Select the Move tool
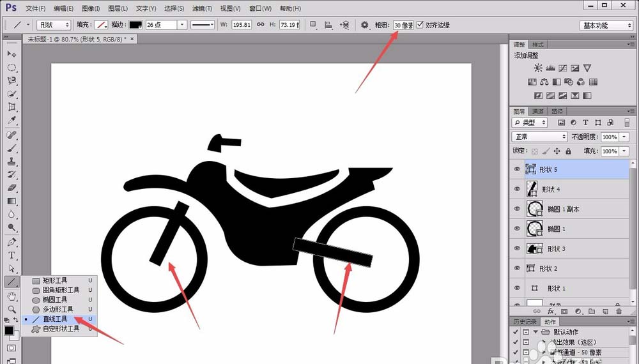The width and height of the screenshot is (639, 364). click(x=12, y=54)
